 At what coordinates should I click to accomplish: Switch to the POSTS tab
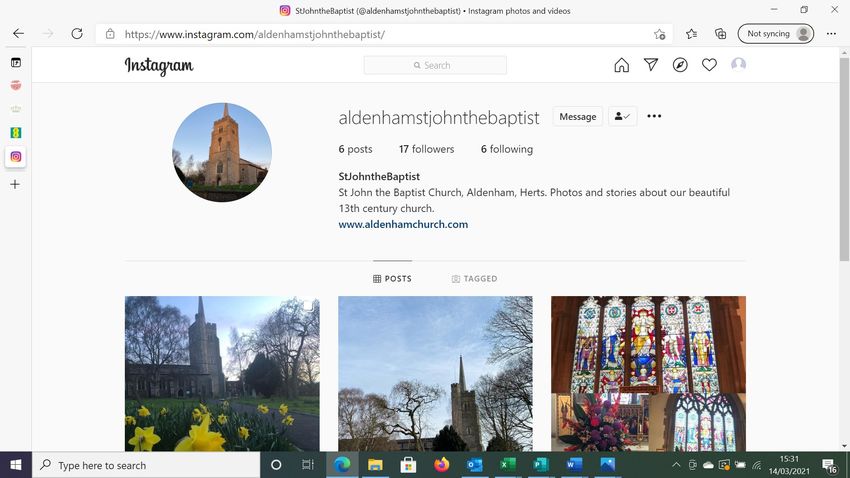coord(392,279)
